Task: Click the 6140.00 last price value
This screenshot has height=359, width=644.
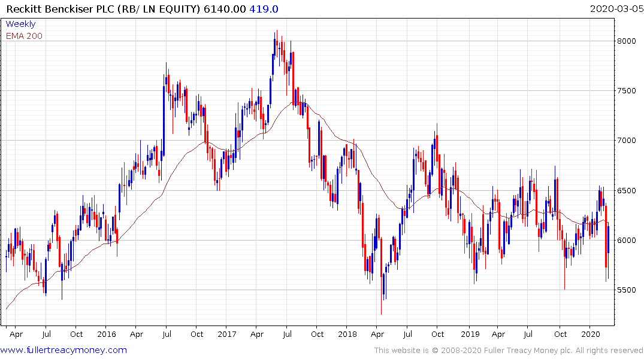Action: 225,9
